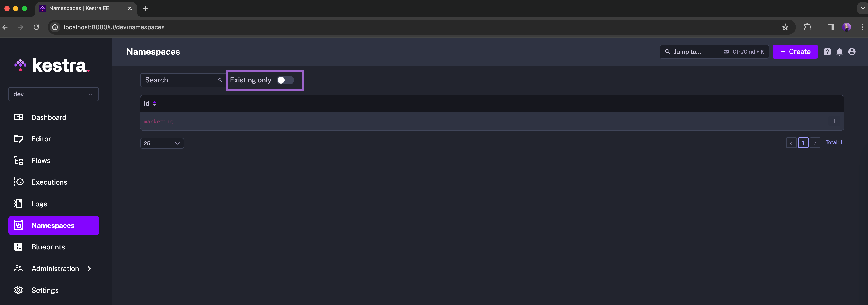Expand the dev tenant dropdown

point(53,94)
